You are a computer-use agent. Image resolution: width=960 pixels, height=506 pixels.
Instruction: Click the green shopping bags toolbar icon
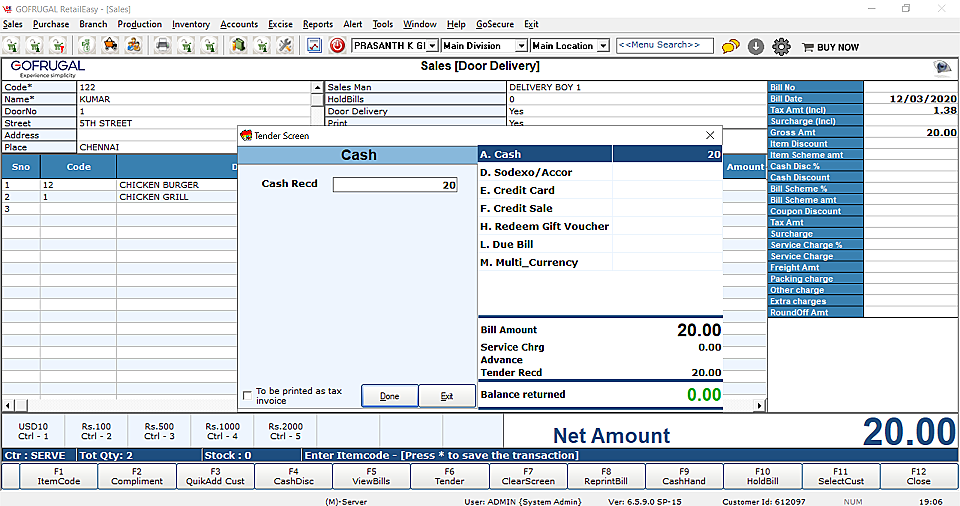click(x=238, y=45)
